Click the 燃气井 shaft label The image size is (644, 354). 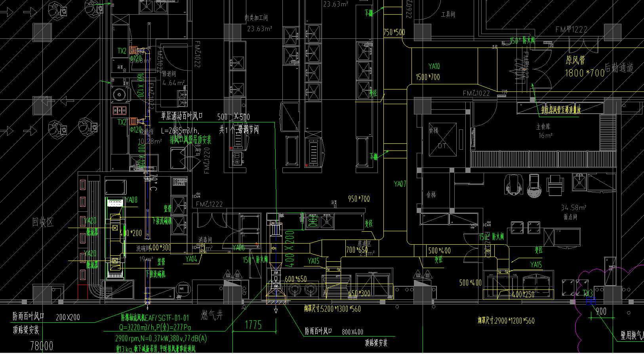(x=212, y=316)
